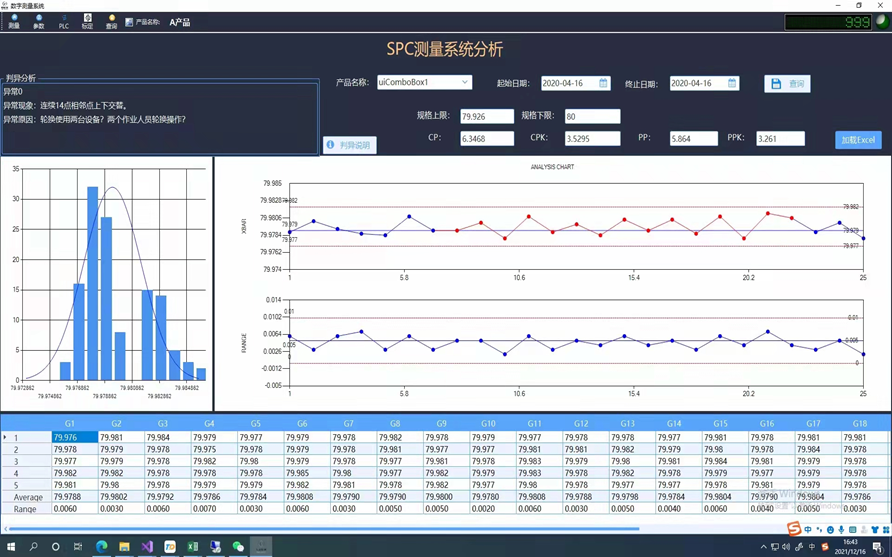Click the 规格下限 field showing 80

click(x=591, y=116)
